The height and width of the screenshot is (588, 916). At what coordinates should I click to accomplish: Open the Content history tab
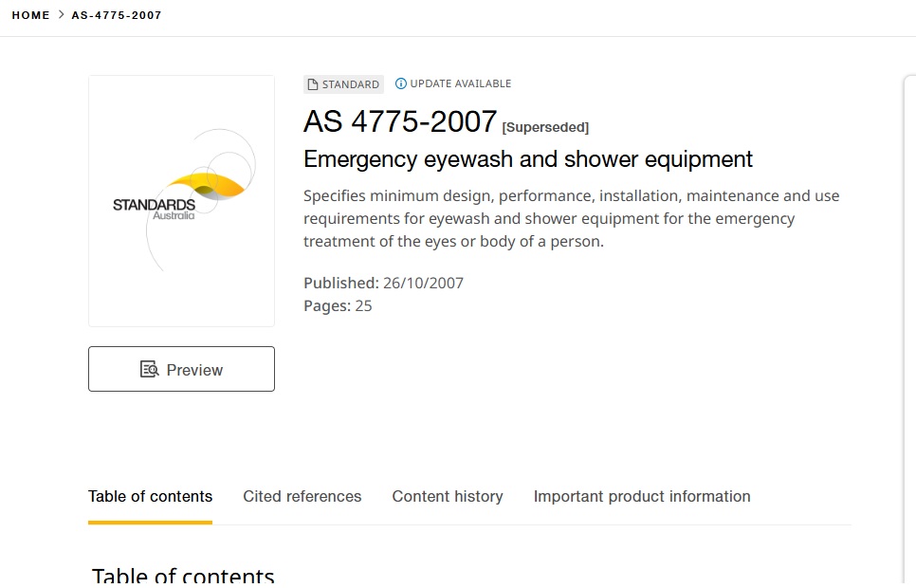(x=448, y=496)
